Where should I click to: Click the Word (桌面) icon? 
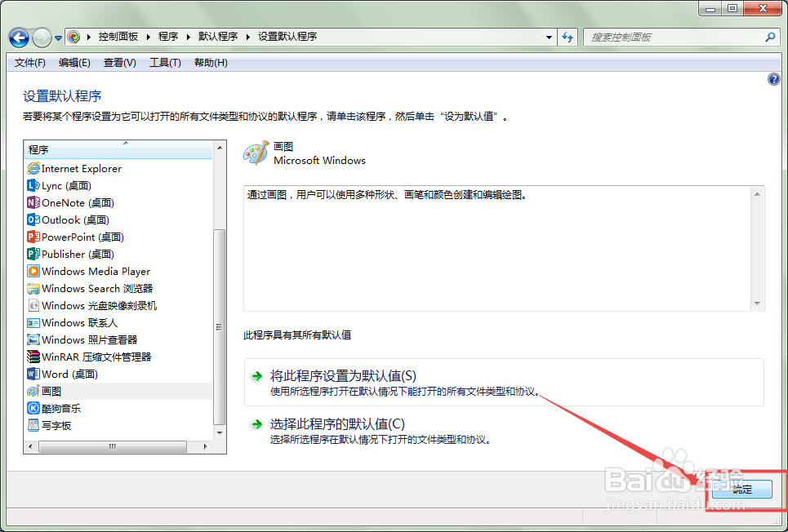point(33,374)
